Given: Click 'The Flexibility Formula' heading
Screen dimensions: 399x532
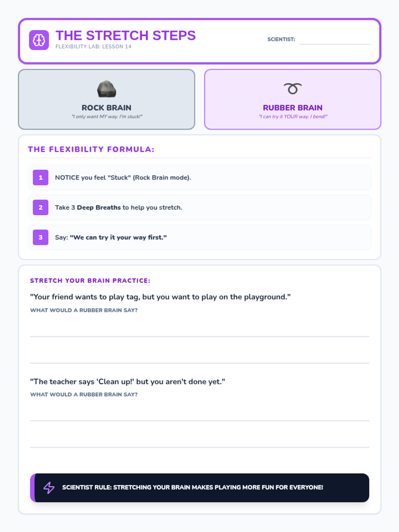Looking at the screenshot, I should coord(91,149).
